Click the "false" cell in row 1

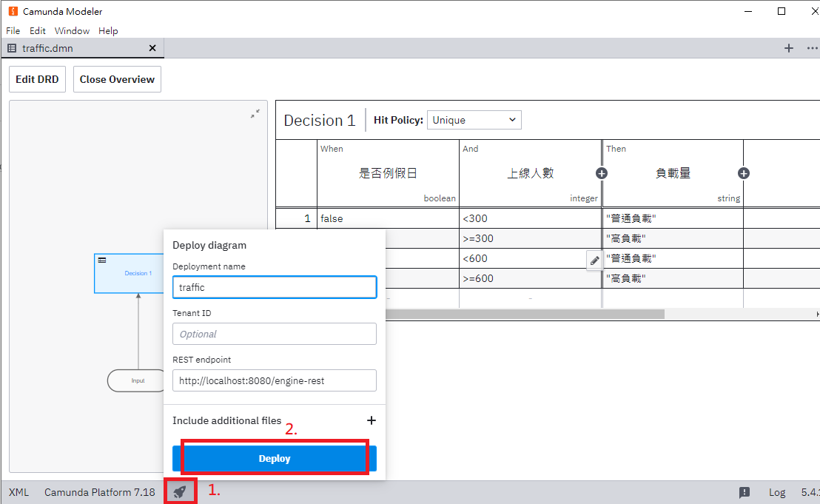tap(388, 218)
